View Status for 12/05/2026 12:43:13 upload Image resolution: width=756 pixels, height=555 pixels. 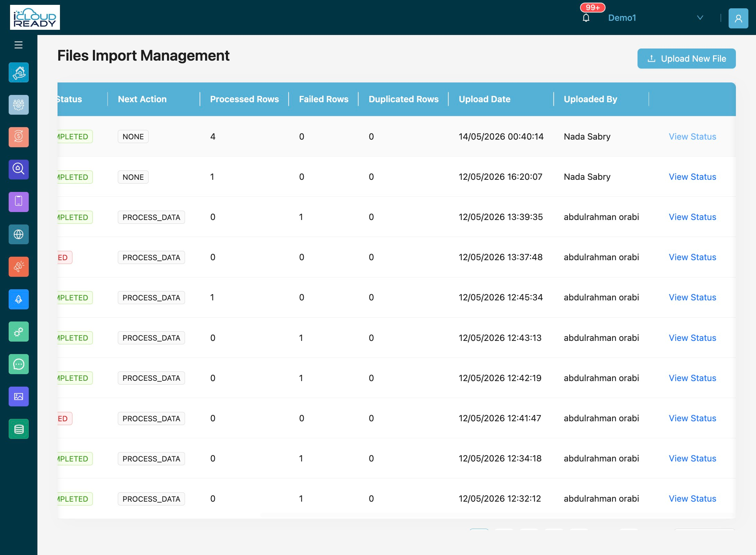pos(692,338)
